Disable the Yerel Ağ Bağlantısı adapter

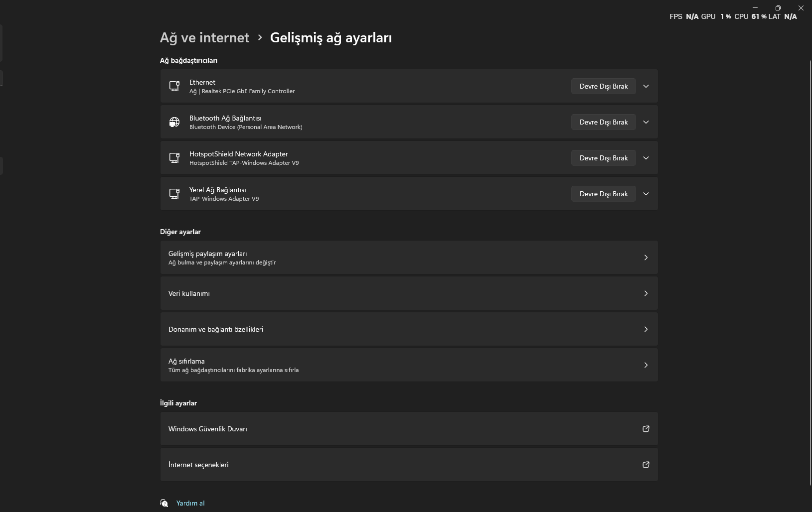(603, 194)
